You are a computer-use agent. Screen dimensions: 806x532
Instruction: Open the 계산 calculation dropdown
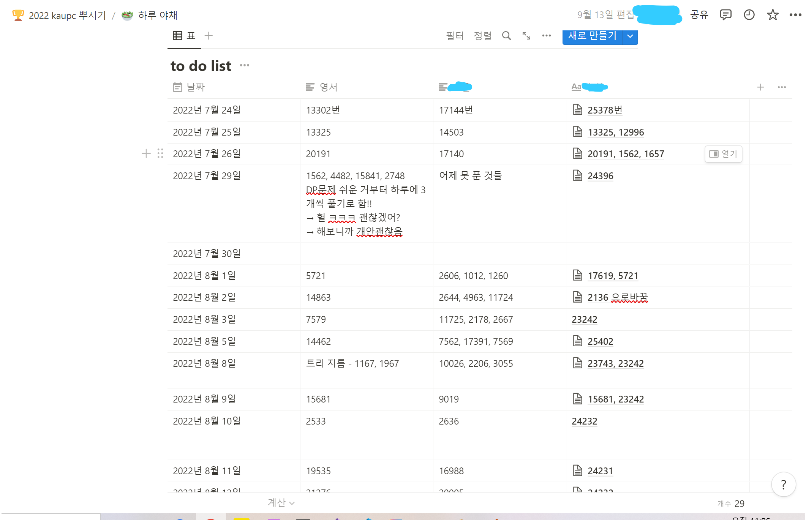tap(281, 503)
